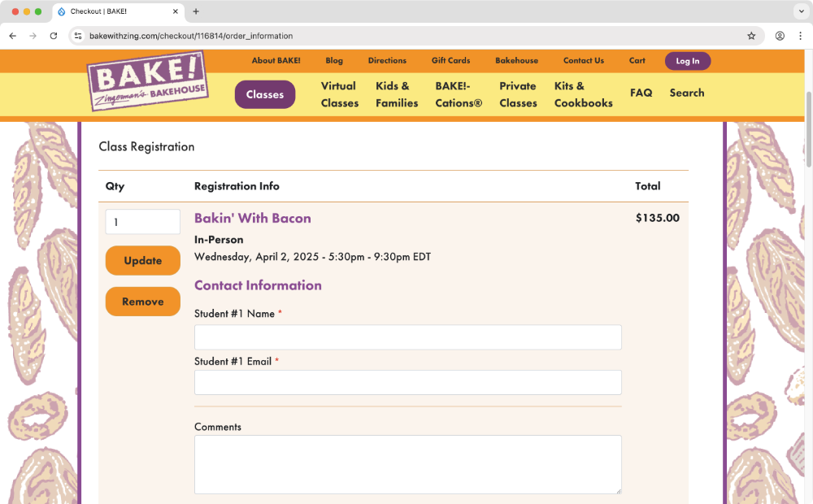Image resolution: width=813 pixels, height=504 pixels.
Task: Select the FAQ menu item
Action: point(641,93)
